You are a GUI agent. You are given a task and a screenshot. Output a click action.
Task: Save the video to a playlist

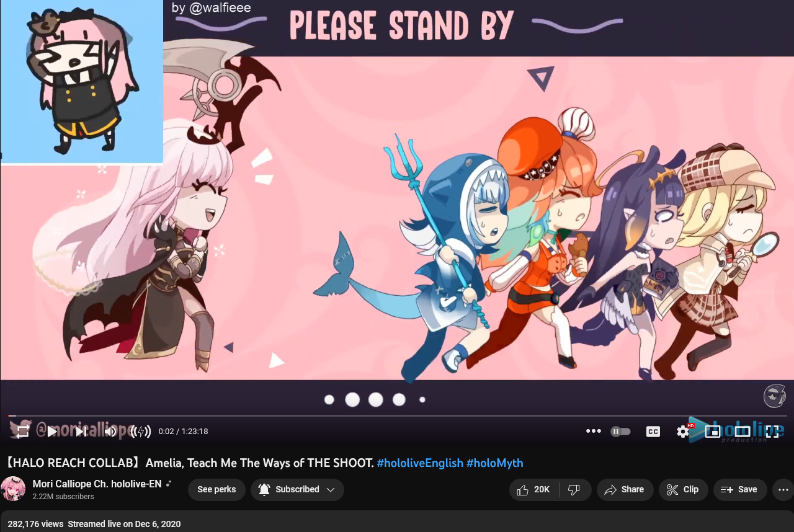click(x=740, y=490)
